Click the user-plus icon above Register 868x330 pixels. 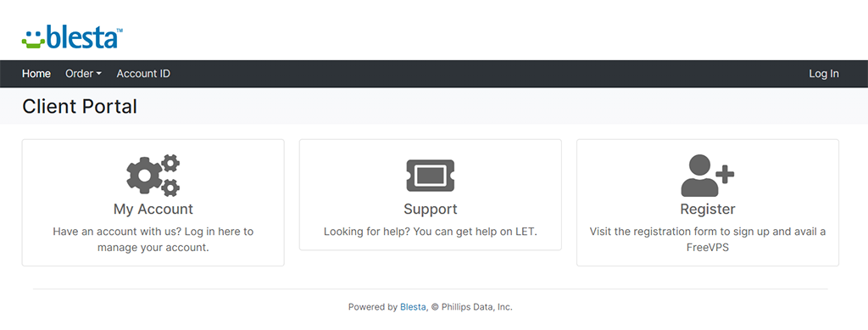pos(708,175)
